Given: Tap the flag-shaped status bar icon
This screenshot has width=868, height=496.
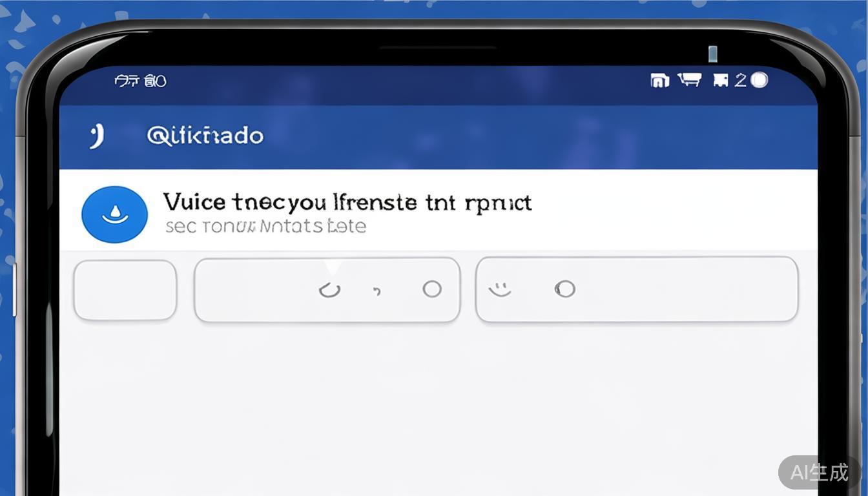Looking at the screenshot, I should coord(720,80).
